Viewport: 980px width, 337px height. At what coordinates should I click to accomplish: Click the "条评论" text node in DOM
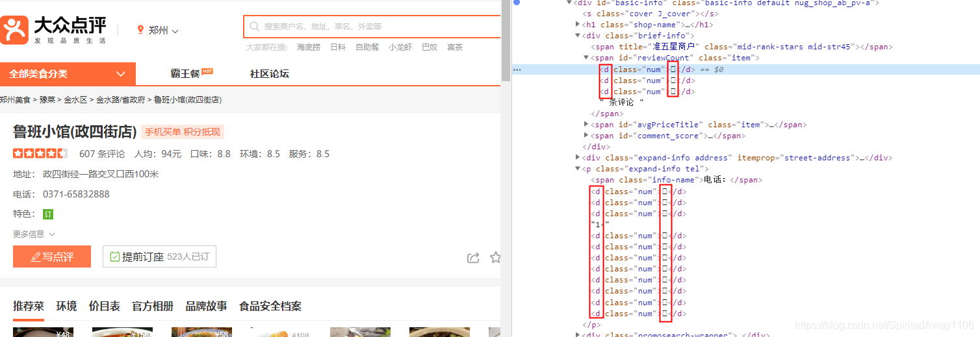click(x=621, y=102)
